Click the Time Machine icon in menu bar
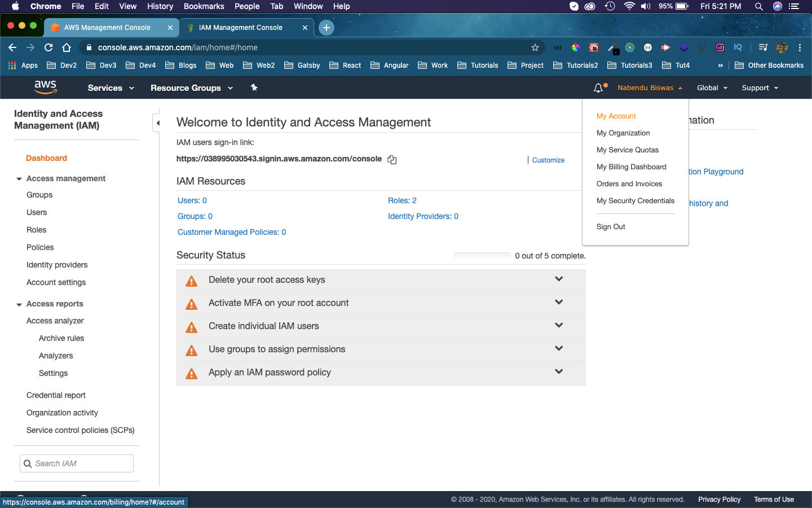This screenshot has width=812, height=508. [610, 6]
